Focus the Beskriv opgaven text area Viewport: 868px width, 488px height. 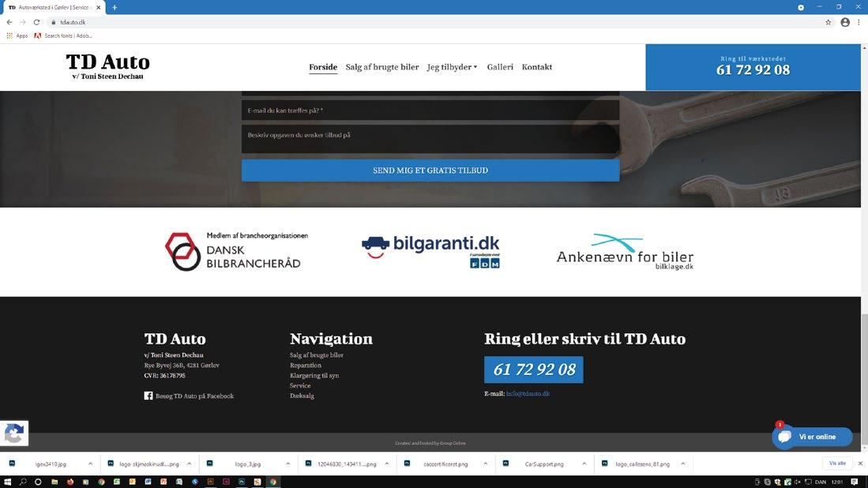(430, 138)
